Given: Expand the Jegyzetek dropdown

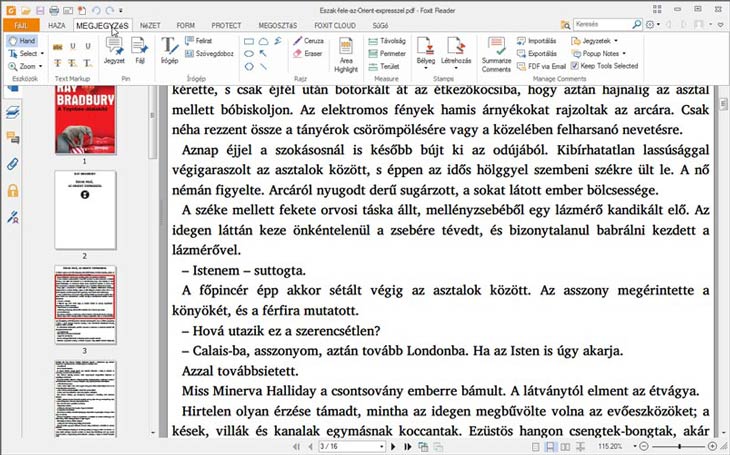Looking at the screenshot, I should coord(616,41).
